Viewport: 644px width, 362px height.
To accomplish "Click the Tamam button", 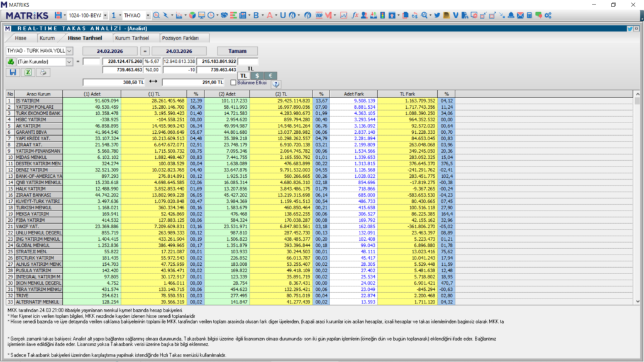I will click(237, 51).
